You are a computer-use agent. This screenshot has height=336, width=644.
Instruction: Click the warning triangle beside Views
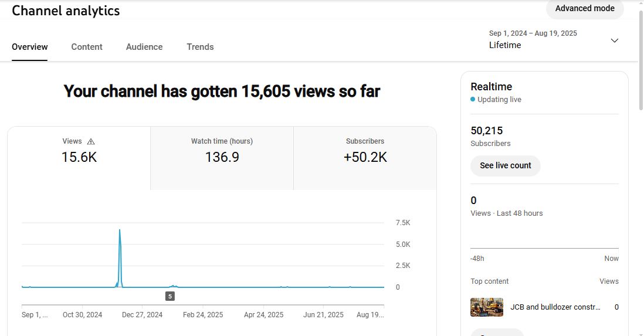(x=90, y=141)
